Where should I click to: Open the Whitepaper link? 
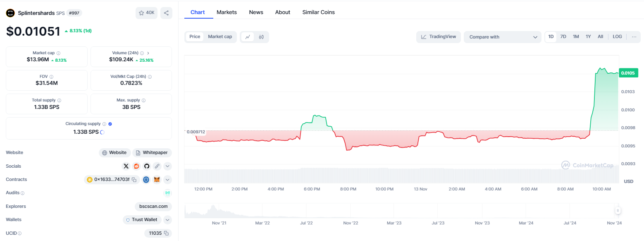point(152,153)
